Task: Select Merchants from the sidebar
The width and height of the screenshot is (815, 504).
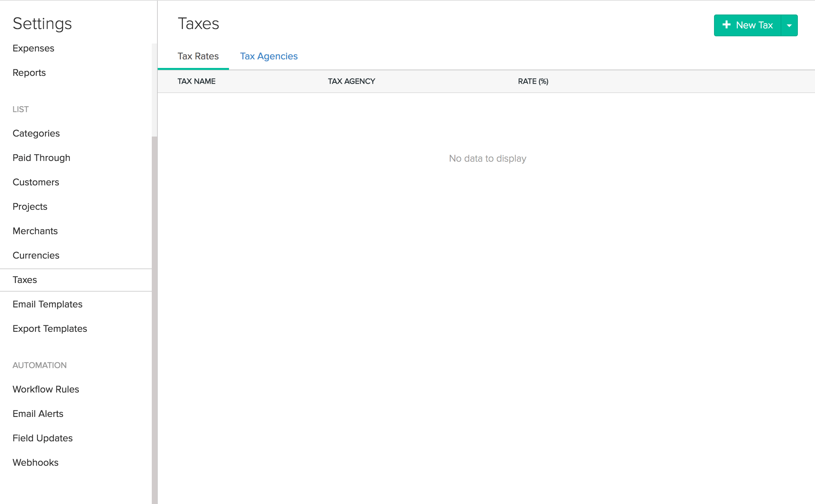Action: (35, 231)
